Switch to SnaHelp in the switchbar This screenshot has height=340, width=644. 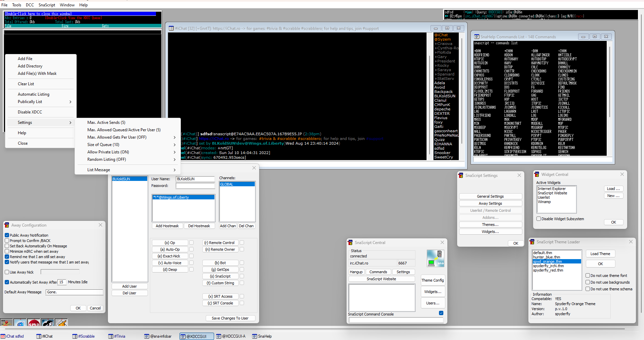pos(262,336)
